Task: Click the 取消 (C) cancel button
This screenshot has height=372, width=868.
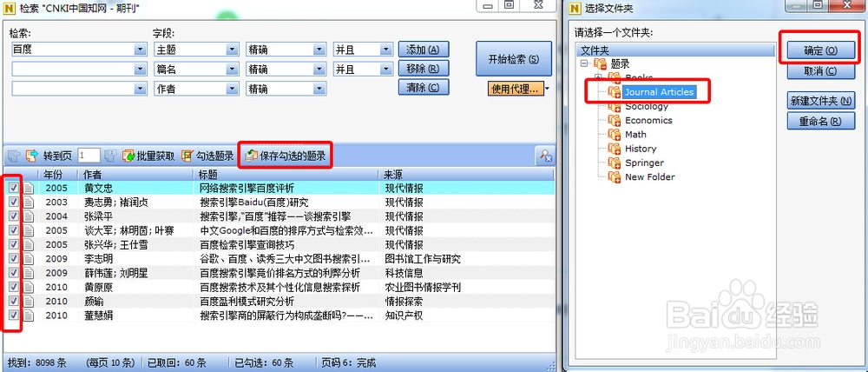Action: click(x=820, y=71)
